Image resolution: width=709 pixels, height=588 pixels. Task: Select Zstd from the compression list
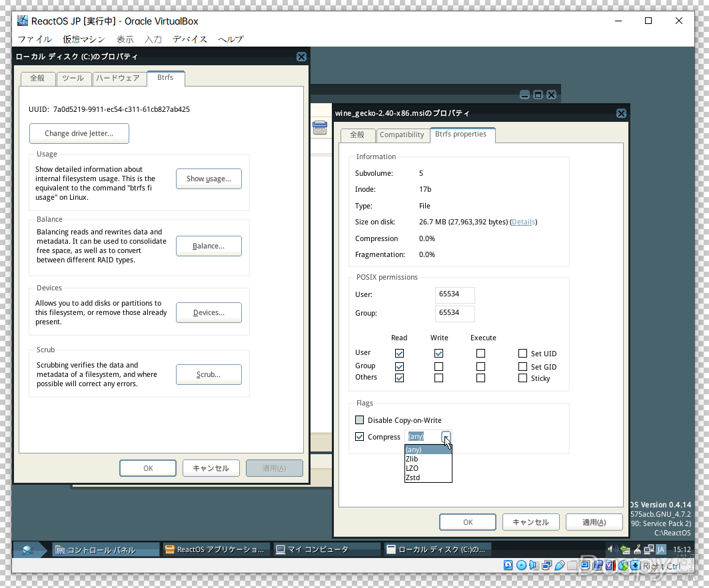[412, 477]
